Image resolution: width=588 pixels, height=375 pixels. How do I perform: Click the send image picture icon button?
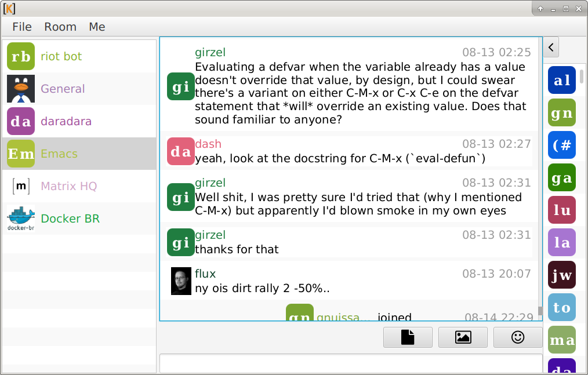463,337
